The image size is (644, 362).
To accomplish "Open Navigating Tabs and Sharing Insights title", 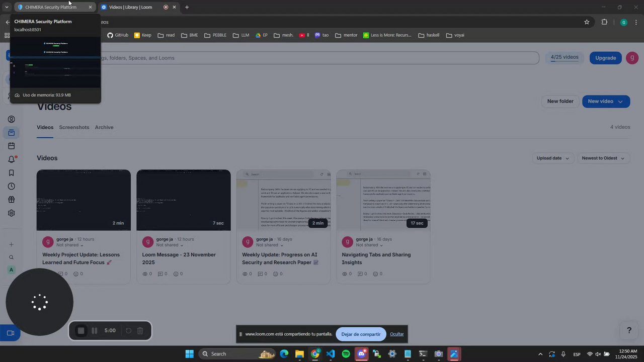I will click(x=376, y=258).
